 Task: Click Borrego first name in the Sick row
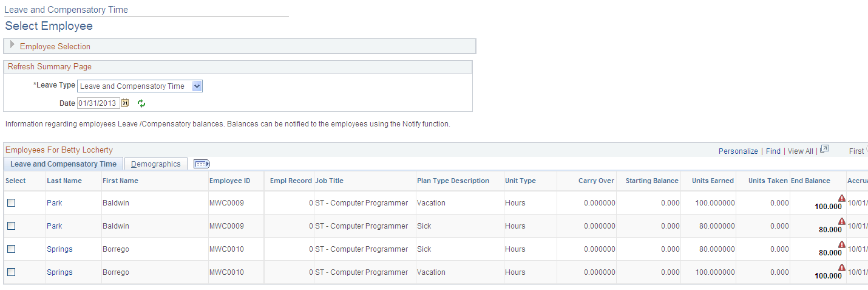[116, 249]
